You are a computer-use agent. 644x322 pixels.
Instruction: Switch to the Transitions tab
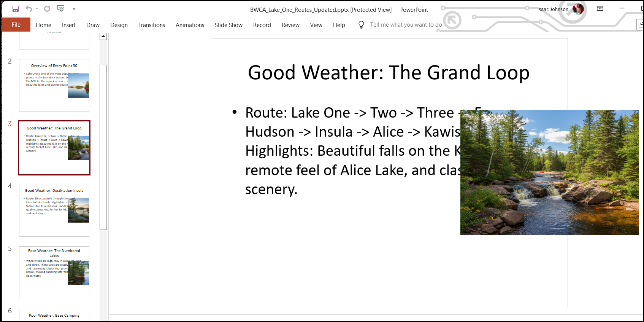[151, 25]
